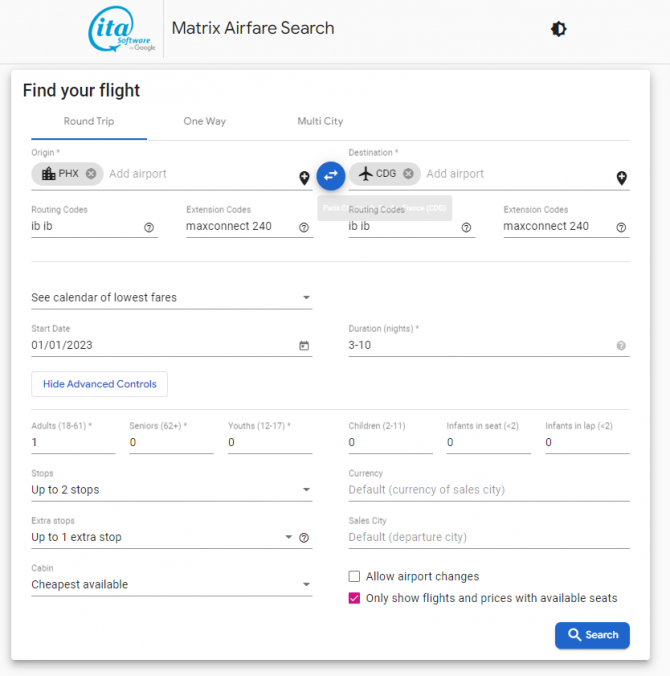Click the magnifier icon in Search button
This screenshot has height=676, width=670.
tap(574, 635)
